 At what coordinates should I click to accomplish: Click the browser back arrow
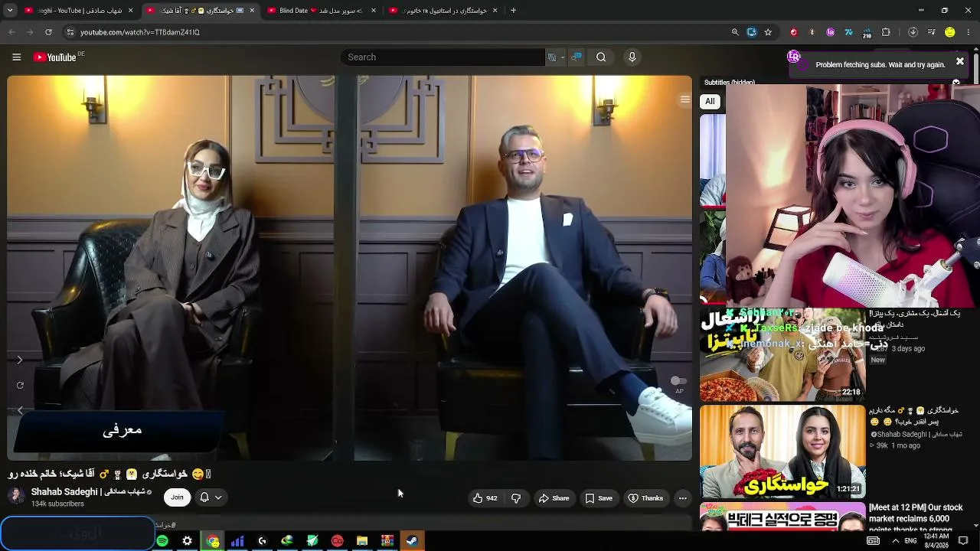(x=11, y=32)
